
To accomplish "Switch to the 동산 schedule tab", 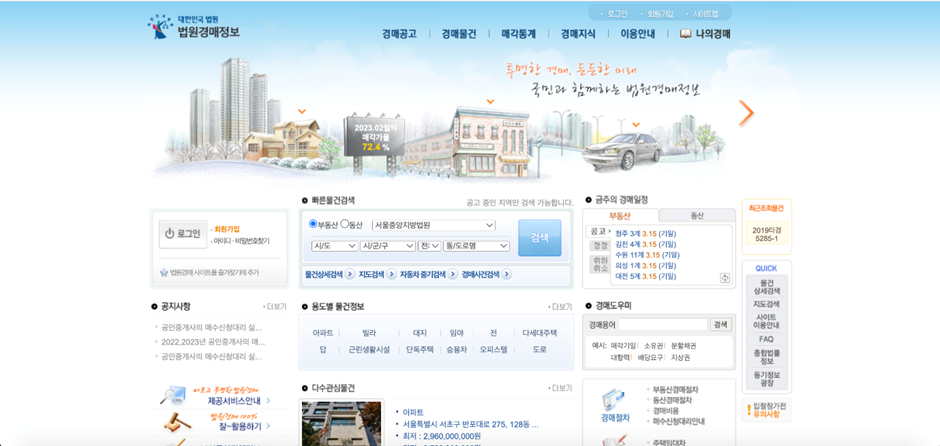I will (x=697, y=216).
